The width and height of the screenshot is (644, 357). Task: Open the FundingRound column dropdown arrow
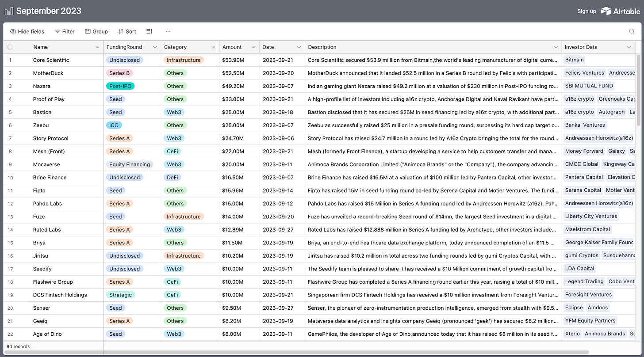pyautogui.click(x=155, y=47)
